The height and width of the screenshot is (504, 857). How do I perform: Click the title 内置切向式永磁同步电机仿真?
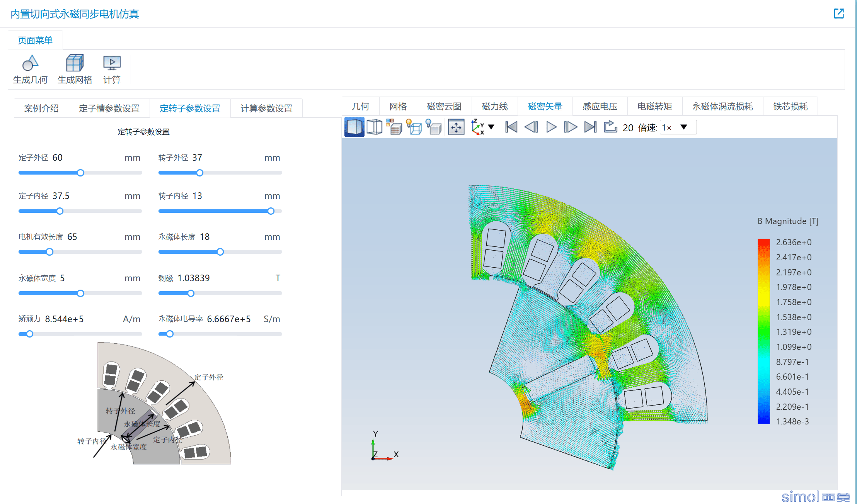[75, 14]
